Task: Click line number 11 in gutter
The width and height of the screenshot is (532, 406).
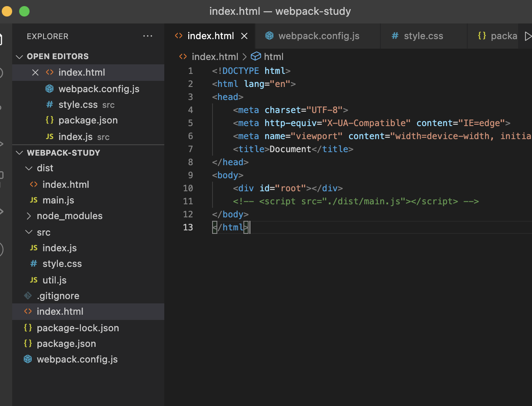Action: (188, 201)
